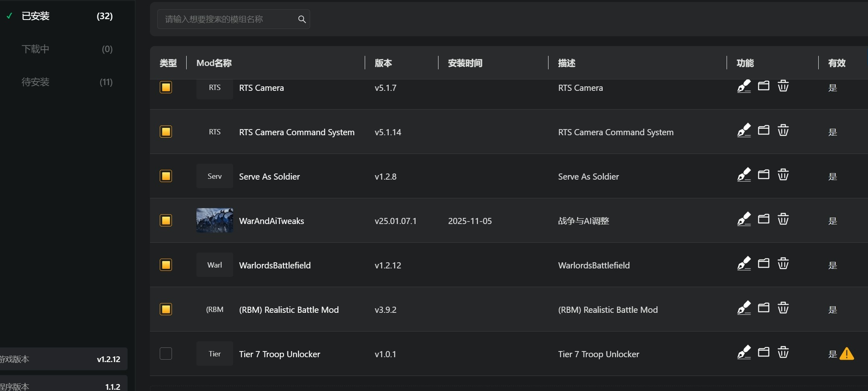Open the WarlordsBattlefield mod folder

[x=763, y=264]
